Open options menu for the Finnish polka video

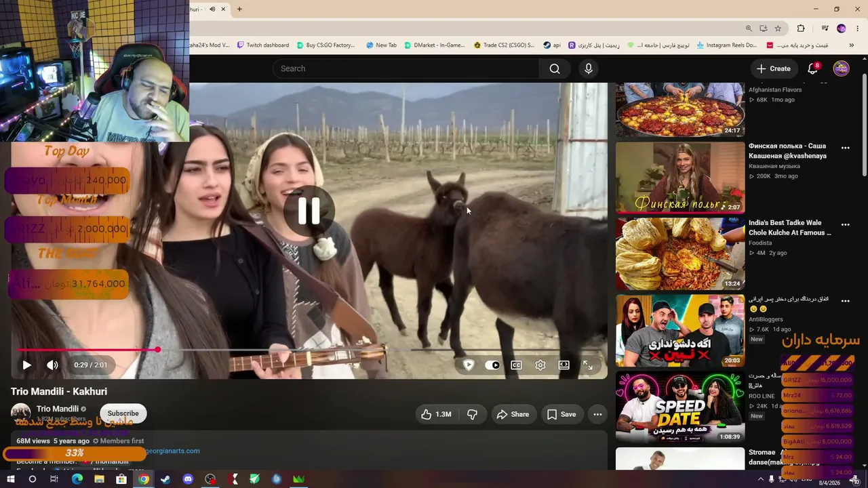point(846,148)
